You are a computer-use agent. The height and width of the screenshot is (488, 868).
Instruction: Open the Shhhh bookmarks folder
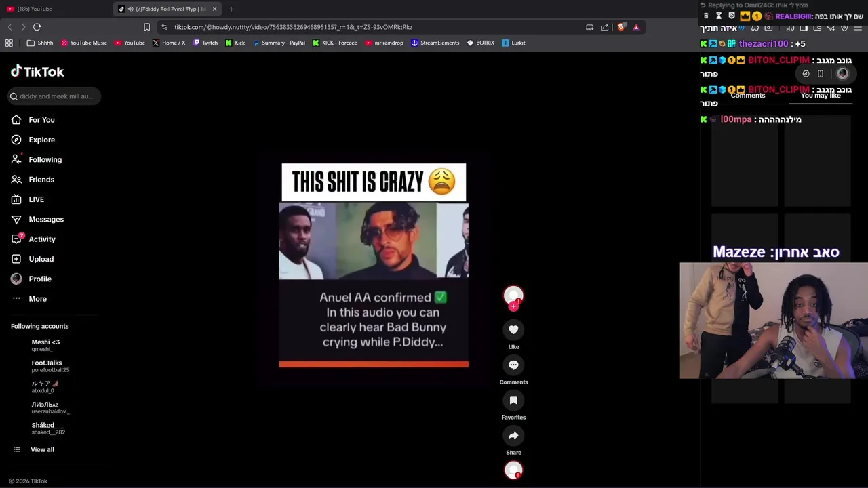(x=40, y=43)
